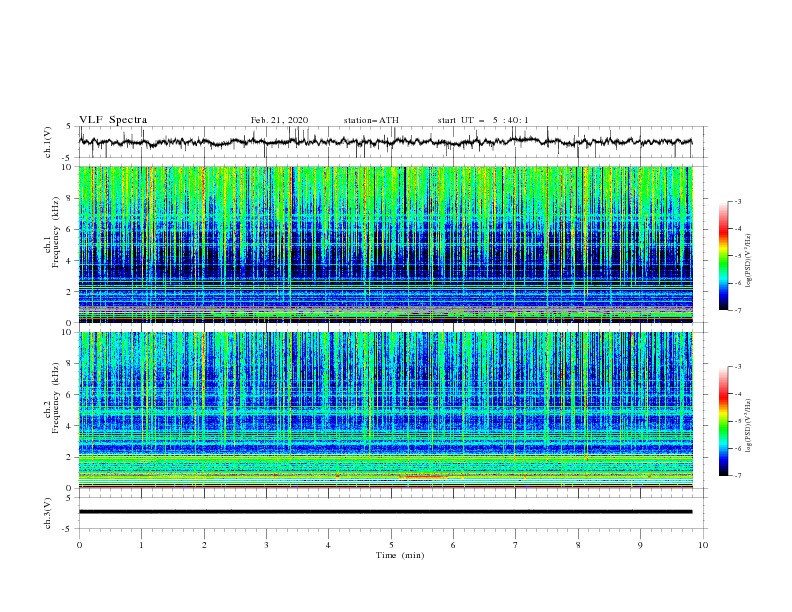
Task: Click time axis tick label "8"
Action: click(578, 545)
